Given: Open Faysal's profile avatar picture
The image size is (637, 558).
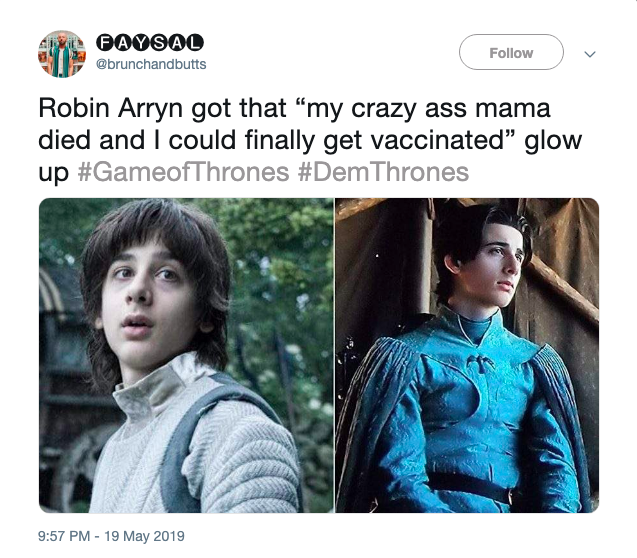Looking at the screenshot, I should (62, 54).
